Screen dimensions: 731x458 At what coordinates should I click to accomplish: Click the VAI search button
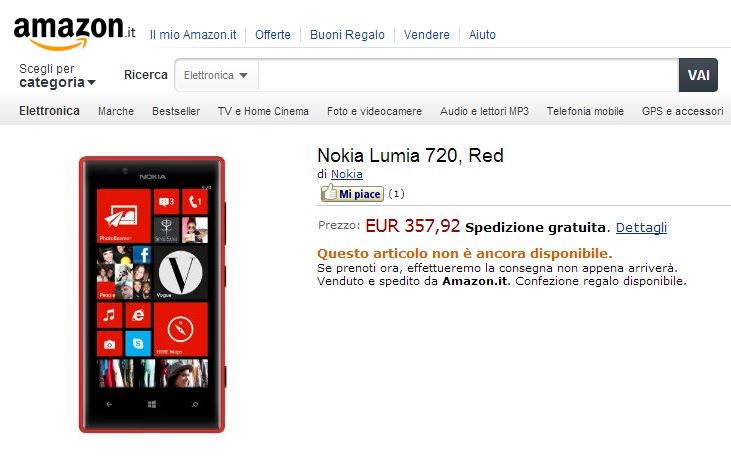point(698,75)
